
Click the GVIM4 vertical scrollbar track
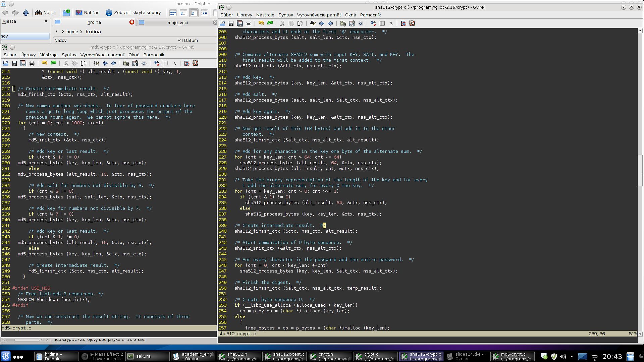point(640,251)
